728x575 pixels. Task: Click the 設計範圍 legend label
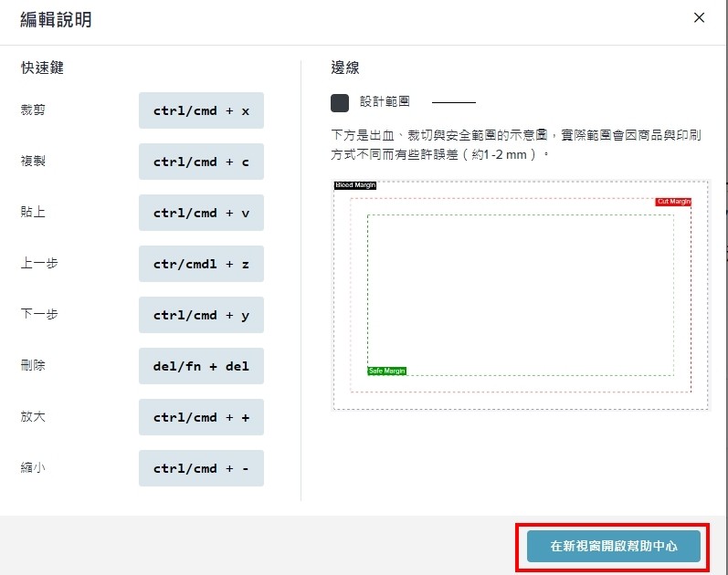click(x=385, y=102)
